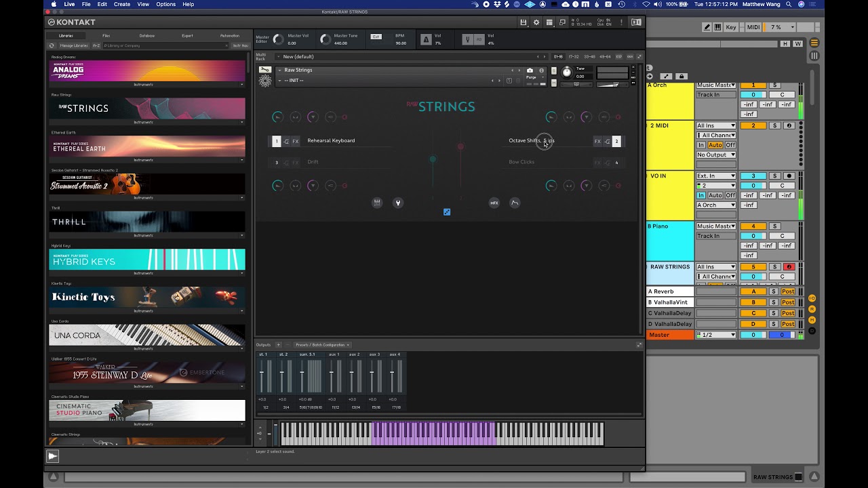This screenshot has width=868, height=488.
Task: Select the 33-48 multi rack page
Action: pyautogui.click(x=589, y=56)
